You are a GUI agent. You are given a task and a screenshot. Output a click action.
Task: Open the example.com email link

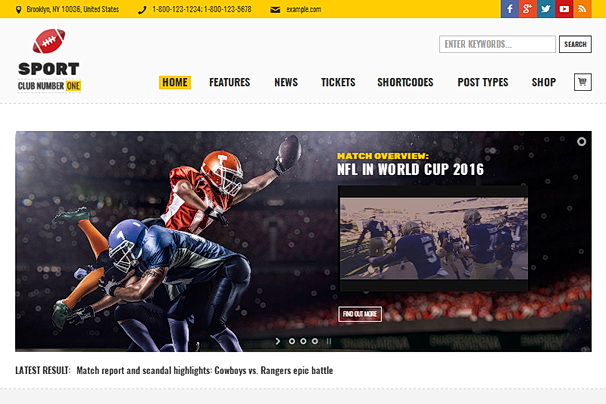304,10
